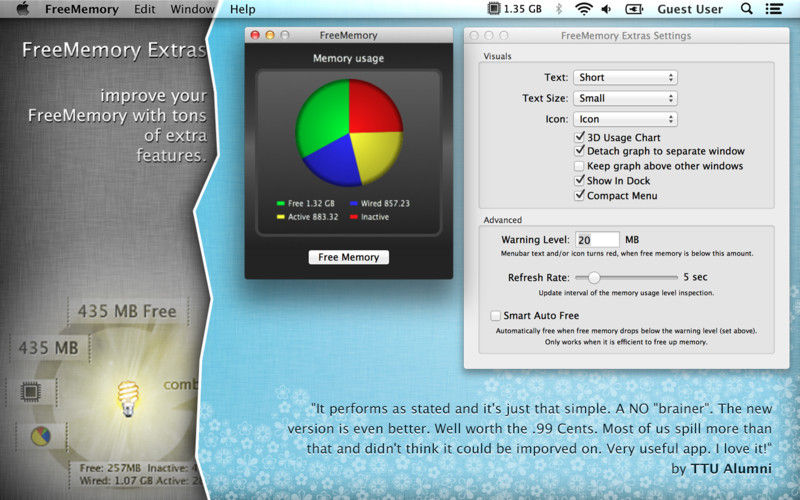Image resolution: width=800 pixels, height=500 pixels.
Task: Click the 'Inactive' legend text
Action: [x=375, y=217]
